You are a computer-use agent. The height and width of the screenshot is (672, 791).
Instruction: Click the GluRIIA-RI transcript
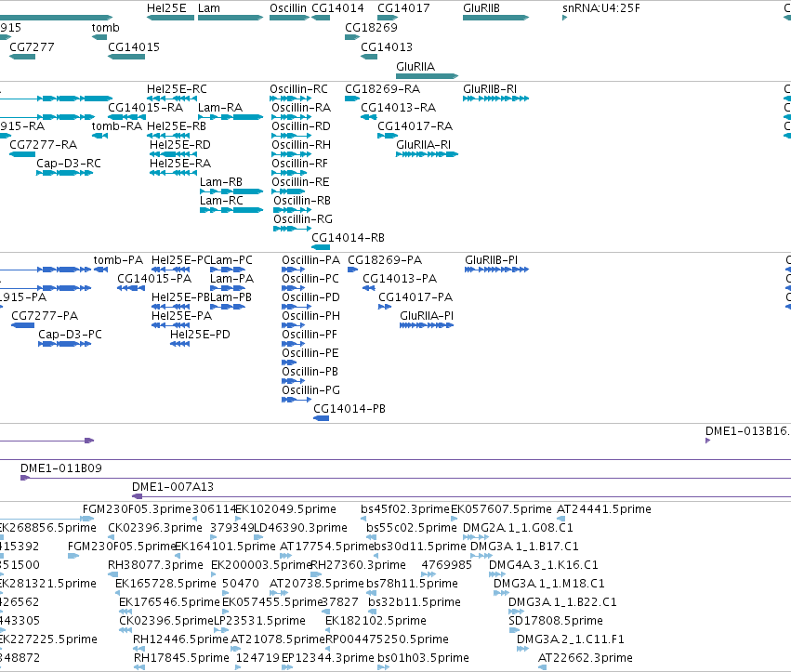(428, 154)
